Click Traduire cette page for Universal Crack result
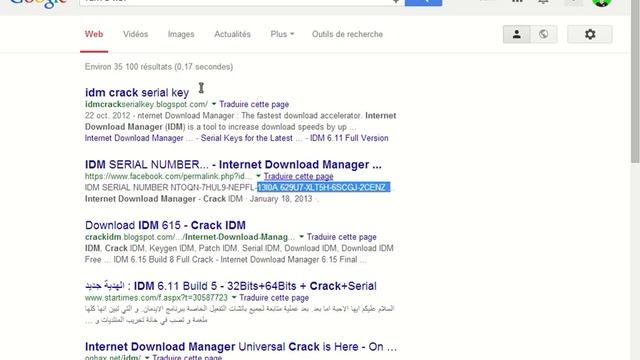This screenshot has width=640, height=360. pyautogui.click(x=187, y=358)
